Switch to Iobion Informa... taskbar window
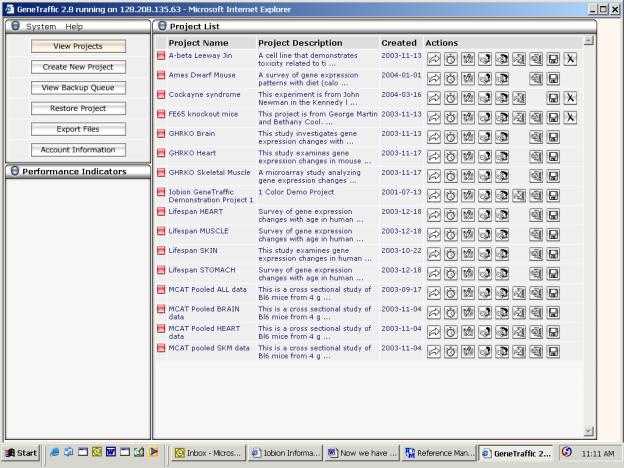624x468 pixels. [286, 453]
